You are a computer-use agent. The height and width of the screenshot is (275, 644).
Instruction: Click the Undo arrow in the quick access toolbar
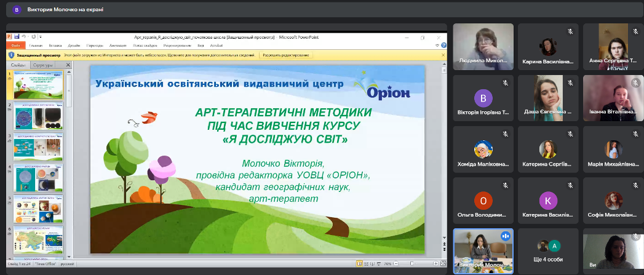coord(23,37)
